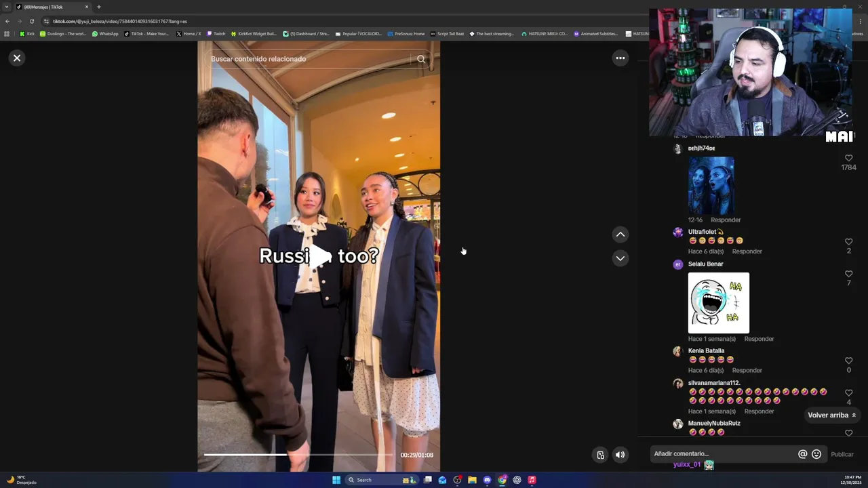Go to previous video with up arrow
This screenshot has height=488, width=868.
click(620, 235)
